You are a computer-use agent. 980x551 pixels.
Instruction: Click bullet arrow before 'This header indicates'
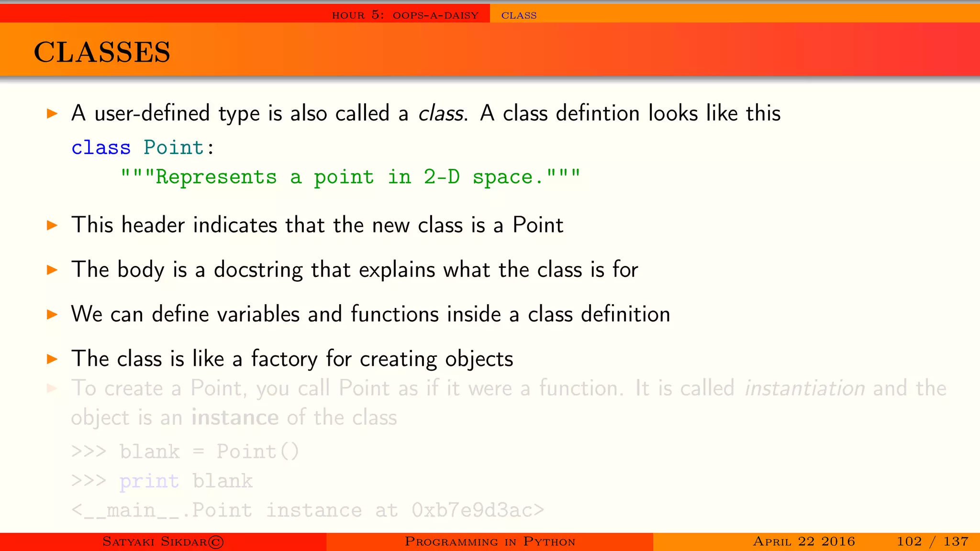[52, 225]
